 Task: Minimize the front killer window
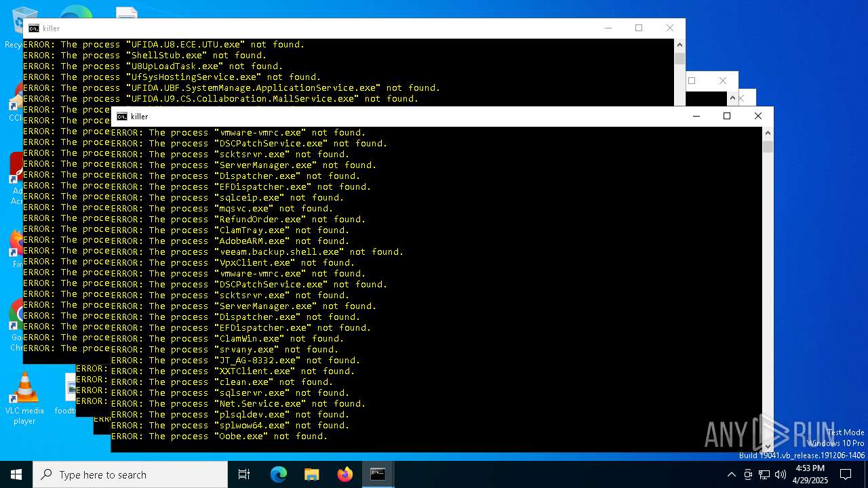click(696, 116)
